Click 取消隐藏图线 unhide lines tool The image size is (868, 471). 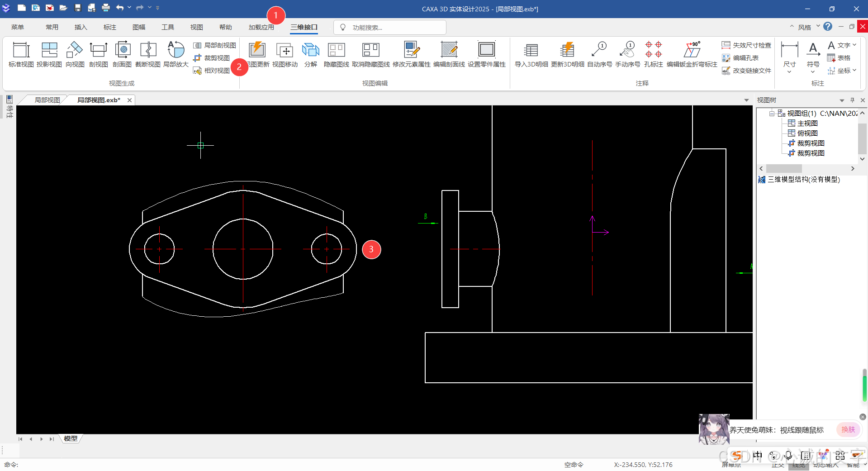tap(371, 54)
